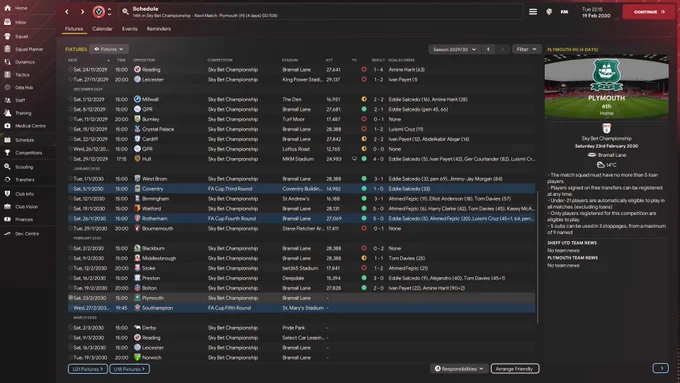The height and width of the screenshot is (383, 680).
Task: Click the Sky Bet Championship competition badge
Action: tap(606, 128)
